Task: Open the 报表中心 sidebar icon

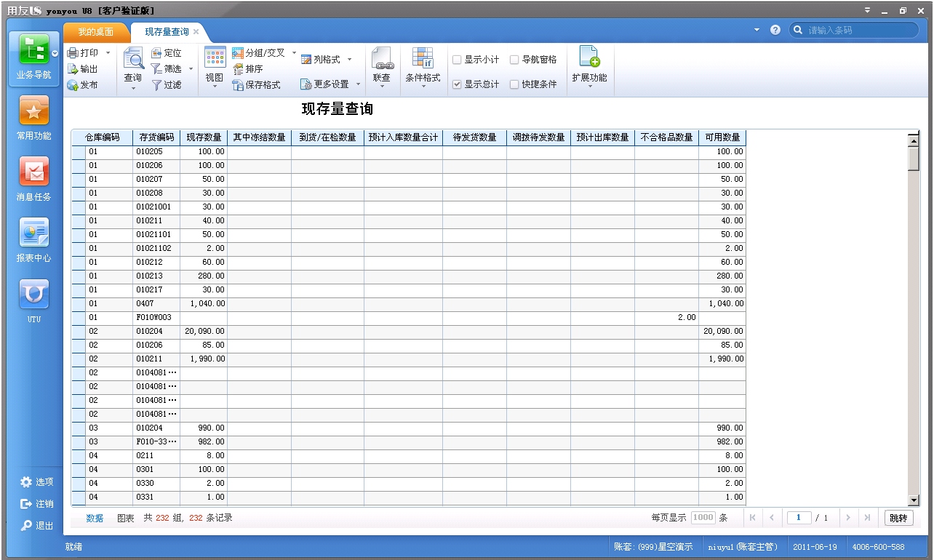Action: click(34, 233)
